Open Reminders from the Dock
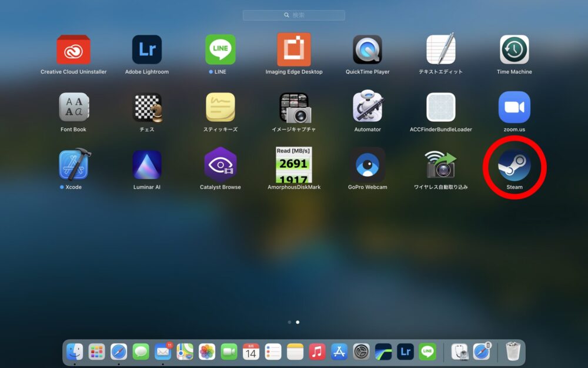Screen dimensions: 588x368 coord(273,352)
